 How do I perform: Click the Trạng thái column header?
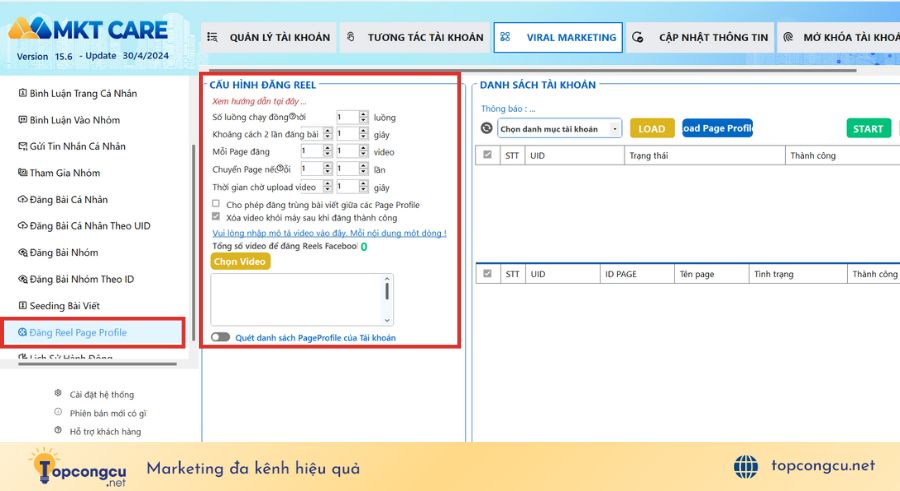coord(704,155)
